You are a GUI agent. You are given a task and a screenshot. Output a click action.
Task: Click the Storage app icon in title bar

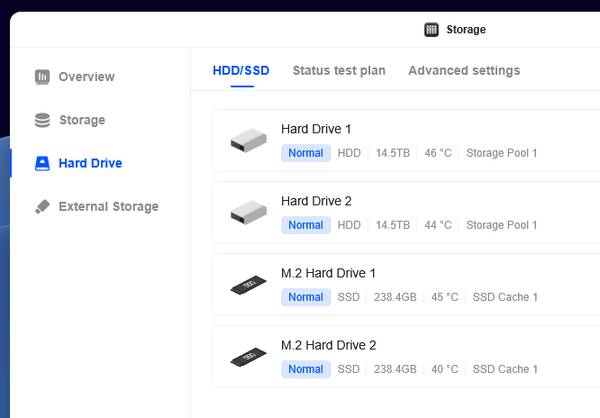tap(431, 29)
